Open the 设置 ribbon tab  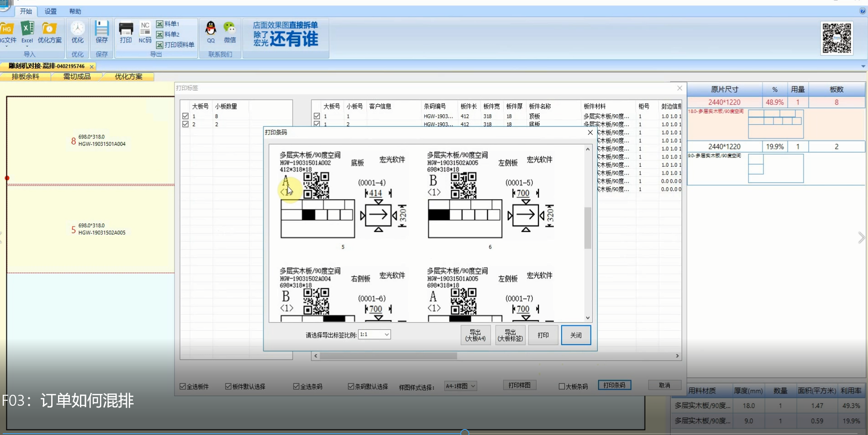point(51,11)
